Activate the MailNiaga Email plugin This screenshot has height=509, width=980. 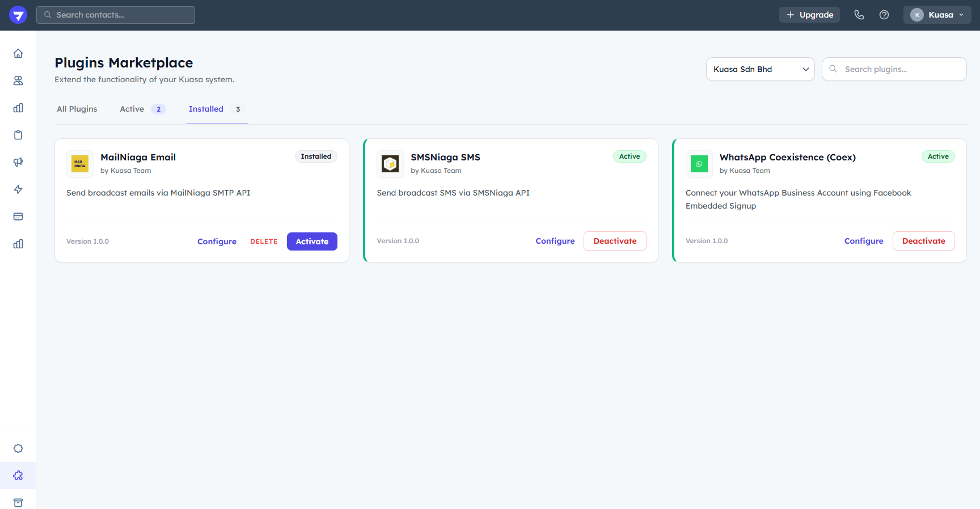click(x=312, y=241)
